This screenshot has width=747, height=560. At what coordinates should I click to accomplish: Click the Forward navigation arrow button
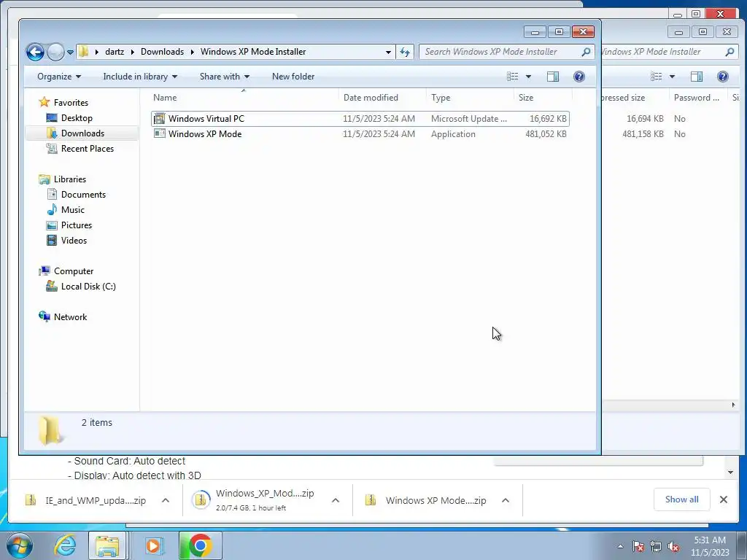[55, 52]
